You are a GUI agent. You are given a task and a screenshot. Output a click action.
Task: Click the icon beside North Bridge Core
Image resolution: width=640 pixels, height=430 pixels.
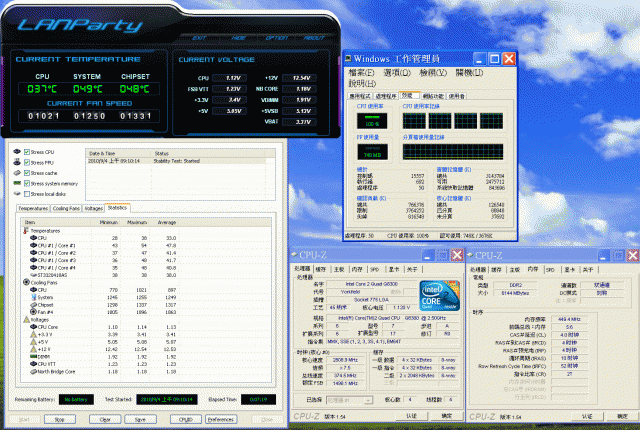[x=33, y=371]
